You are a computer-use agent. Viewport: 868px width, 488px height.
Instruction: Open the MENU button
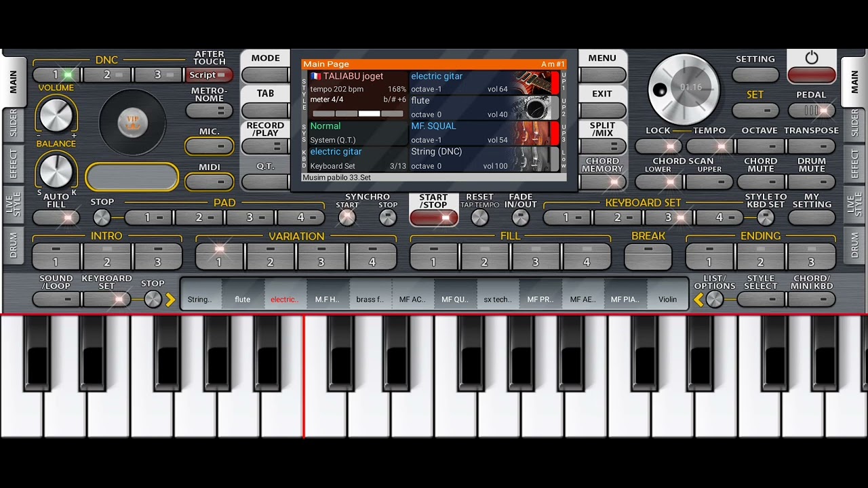click(602, 75)
